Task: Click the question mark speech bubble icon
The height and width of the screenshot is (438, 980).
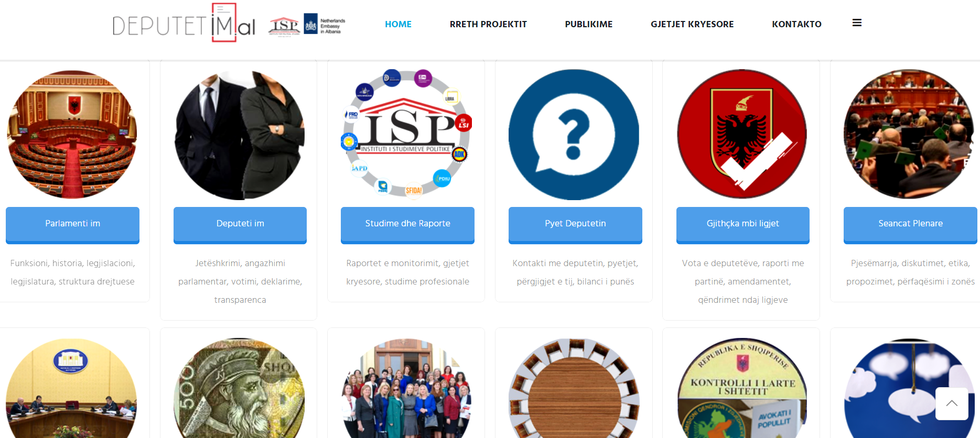Action: click(574, 135)
